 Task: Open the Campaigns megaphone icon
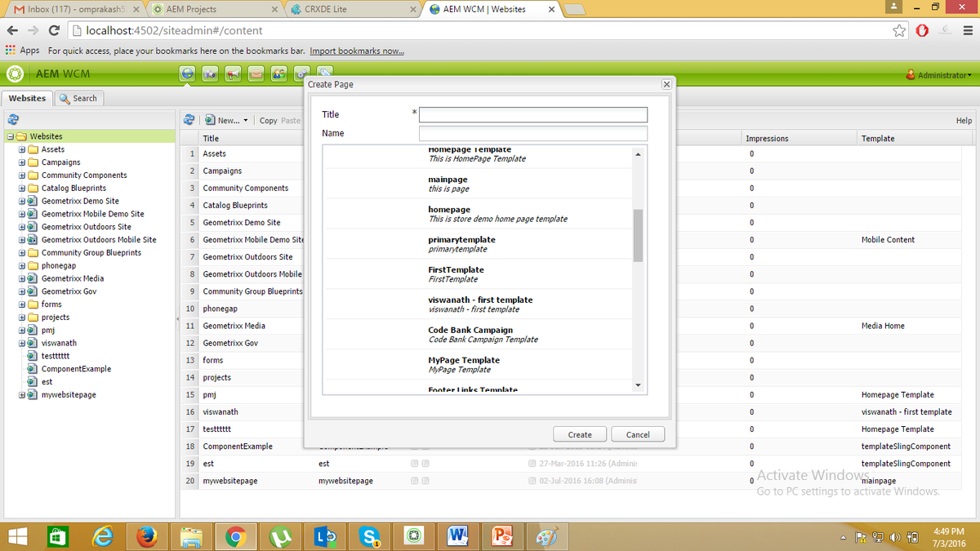(234, 74)
